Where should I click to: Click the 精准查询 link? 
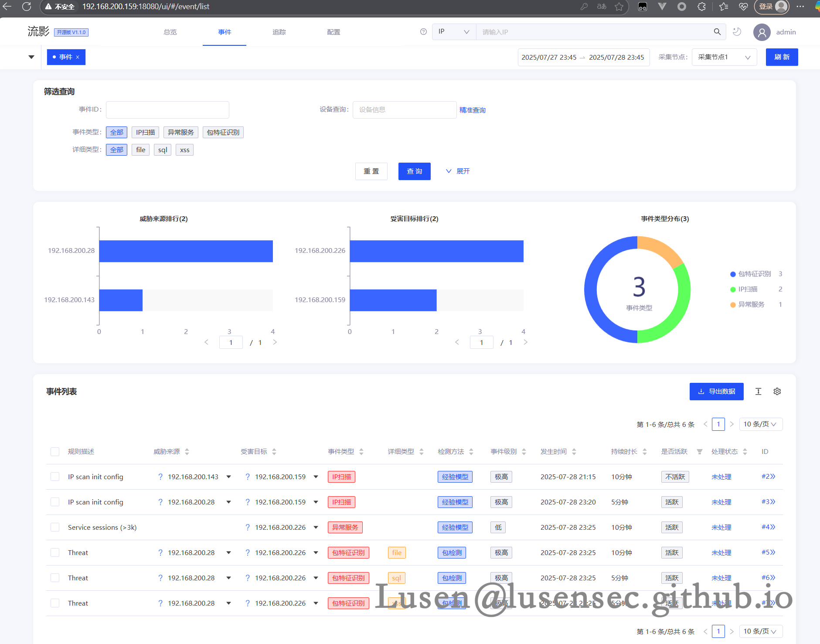click(x=472, y=110)
